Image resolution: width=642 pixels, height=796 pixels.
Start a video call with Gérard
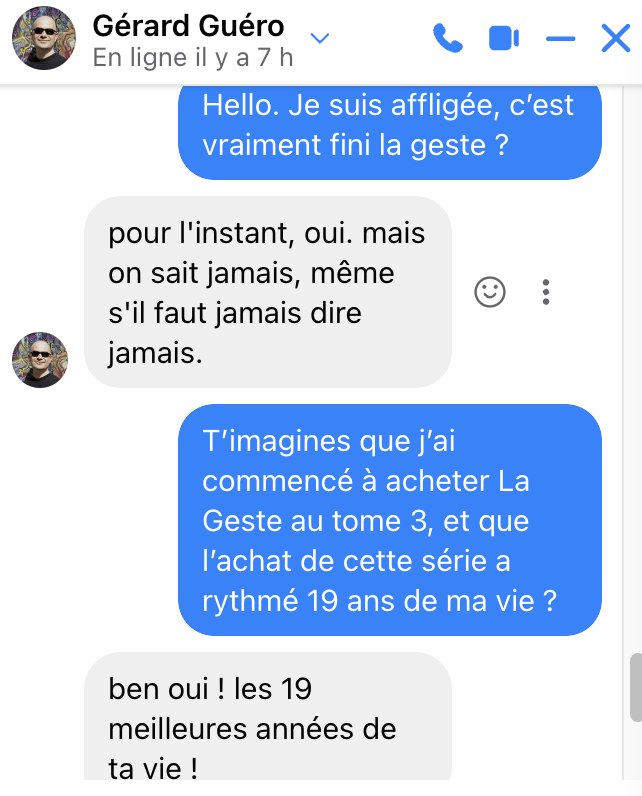pyautogui.click(x=503, y=39)
